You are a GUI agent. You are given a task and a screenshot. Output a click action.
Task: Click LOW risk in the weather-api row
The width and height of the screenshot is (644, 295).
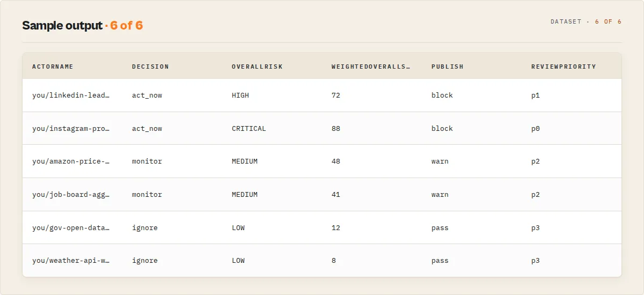238,261
